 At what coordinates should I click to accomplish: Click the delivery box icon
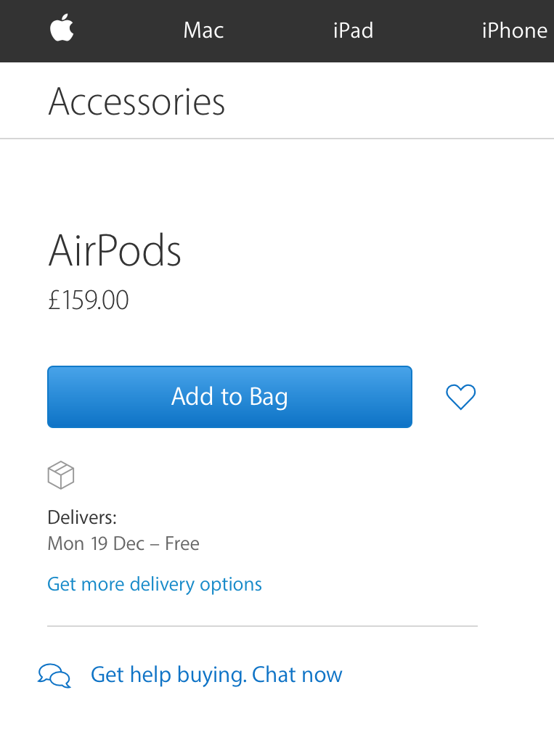tap(61, 475)
